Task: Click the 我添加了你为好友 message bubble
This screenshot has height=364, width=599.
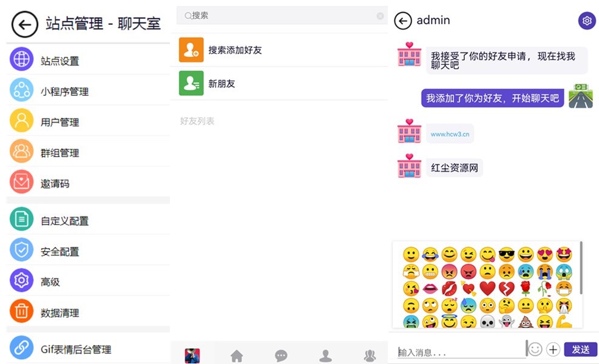Action: 492,98
